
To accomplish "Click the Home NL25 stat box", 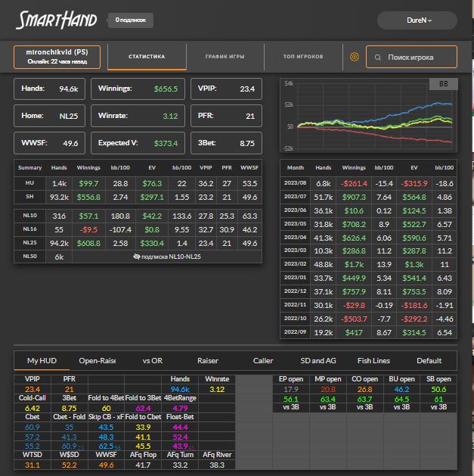I will [49, 116].
